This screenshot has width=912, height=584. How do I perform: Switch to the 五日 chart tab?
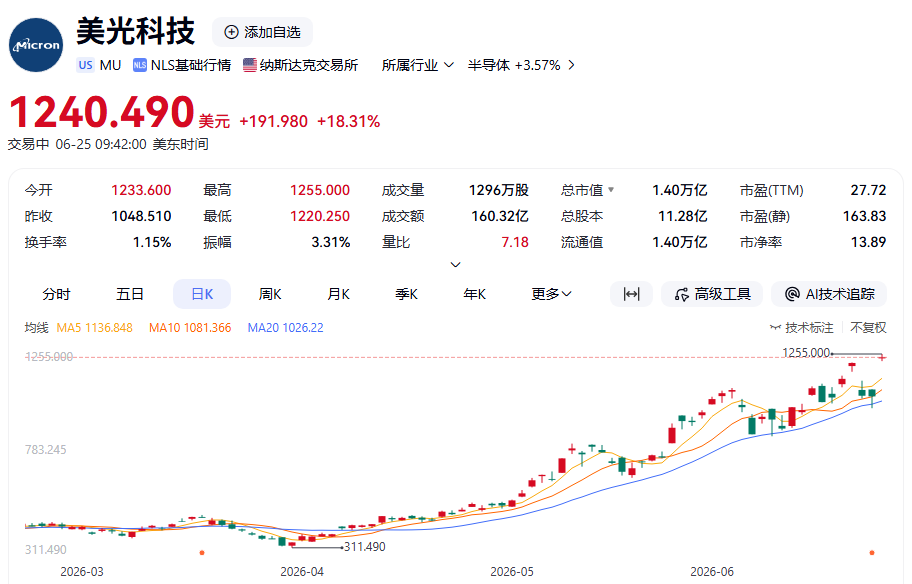pyautogui.click(x=129, y=294)
